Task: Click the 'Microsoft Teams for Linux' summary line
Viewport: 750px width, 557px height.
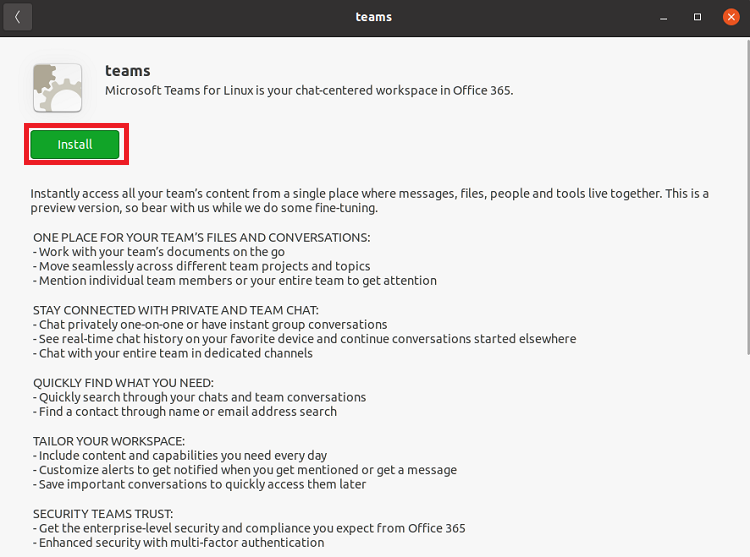Action: coord(309,90)
